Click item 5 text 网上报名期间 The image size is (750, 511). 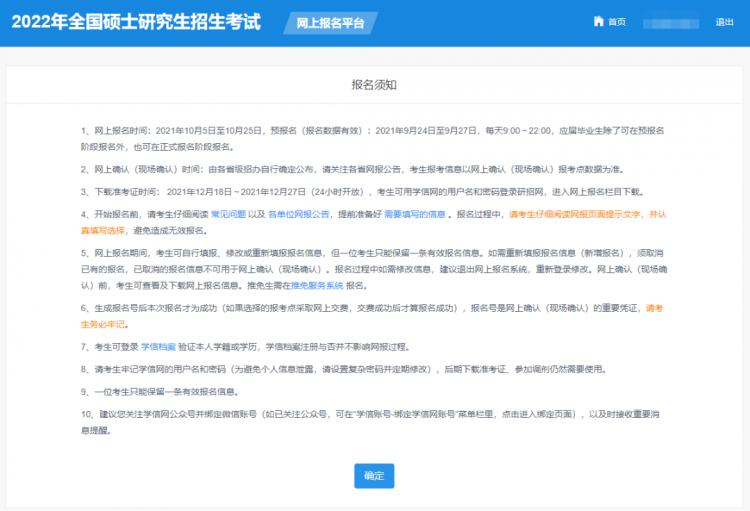point(121,253)
